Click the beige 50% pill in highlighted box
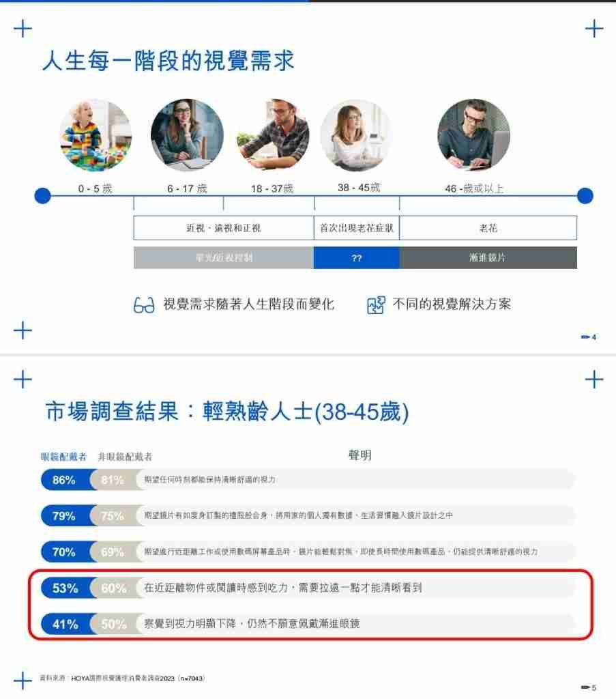Viewport: 616px width, 699px height. tap(114, 624)
